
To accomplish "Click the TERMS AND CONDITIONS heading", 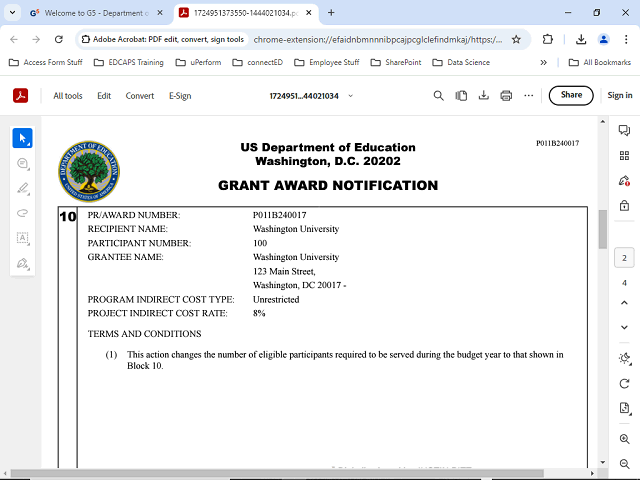I will pos(144,334).
